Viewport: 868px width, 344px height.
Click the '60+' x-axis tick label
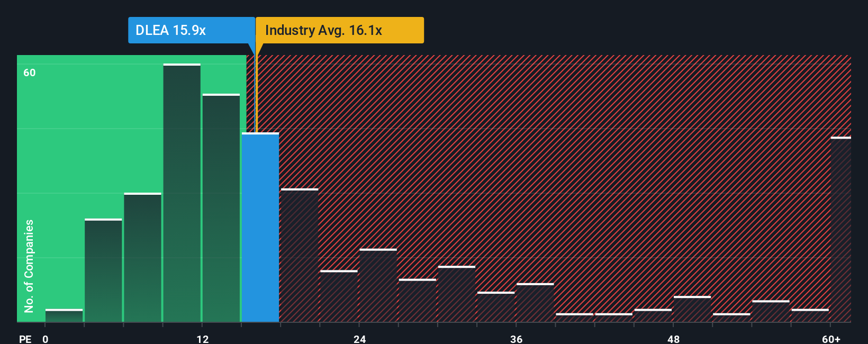(x=831, y=339)
